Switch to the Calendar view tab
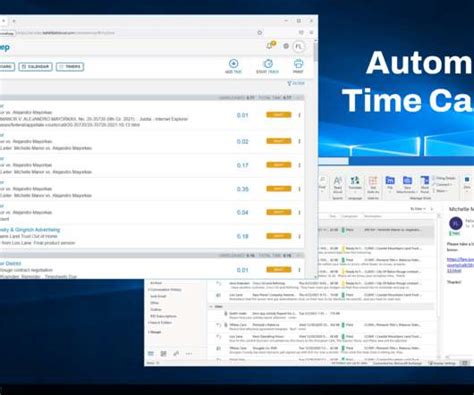The image size is (474, 395). click(35, 67)
